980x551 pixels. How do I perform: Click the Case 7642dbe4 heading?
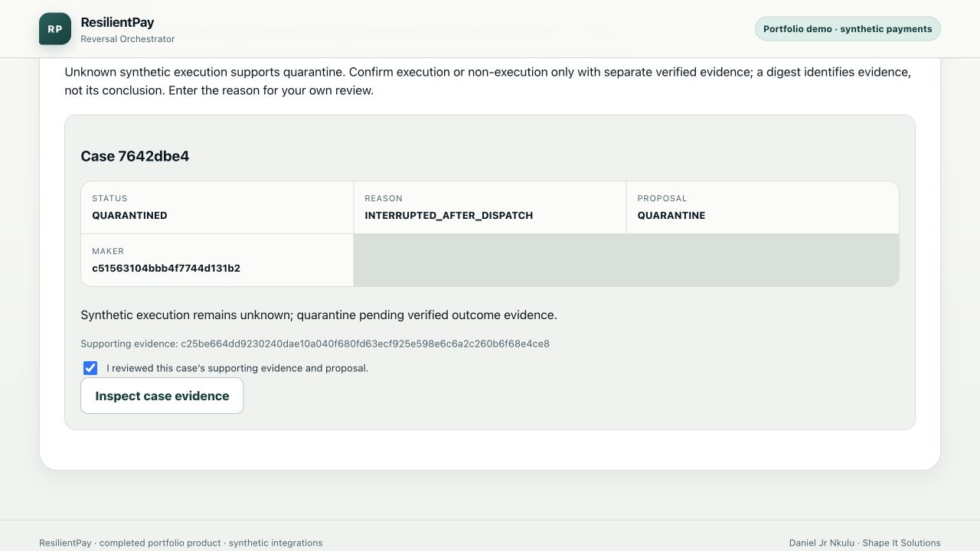[x=135, y=156]
